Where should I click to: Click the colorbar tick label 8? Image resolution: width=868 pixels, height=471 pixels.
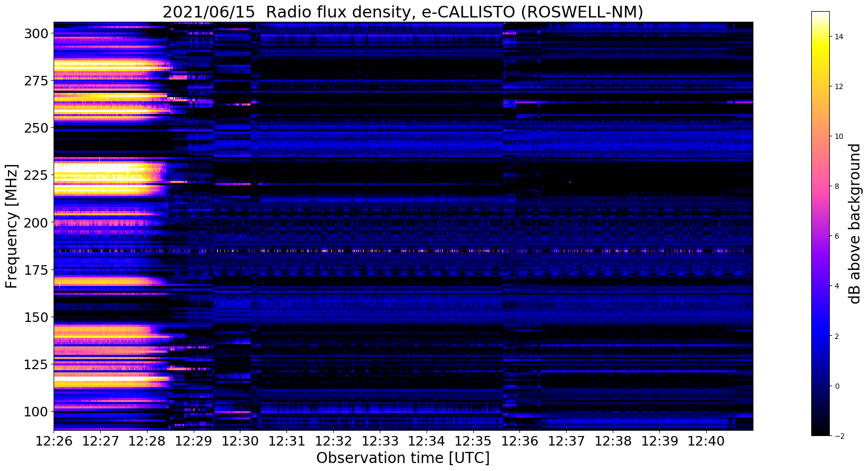pos(837,186)
